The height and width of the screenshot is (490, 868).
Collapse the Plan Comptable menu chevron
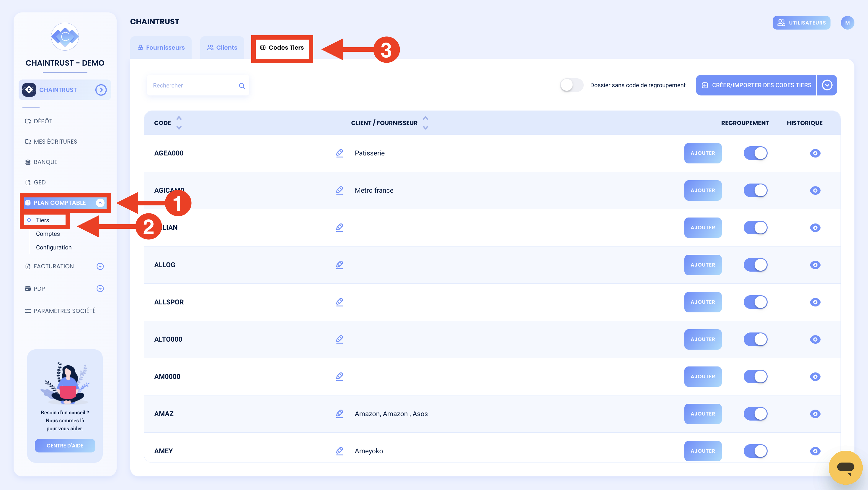pos(100,203)
